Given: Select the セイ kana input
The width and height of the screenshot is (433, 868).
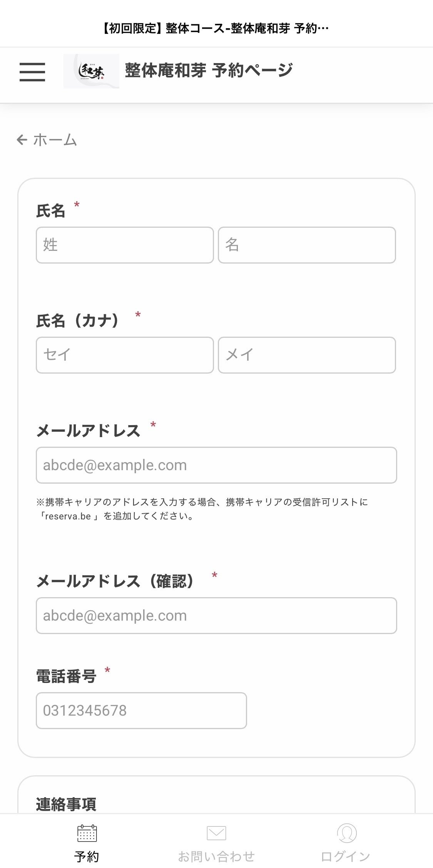Looking at the screenshot, I should pyautogui.click(x=125, y=355).
